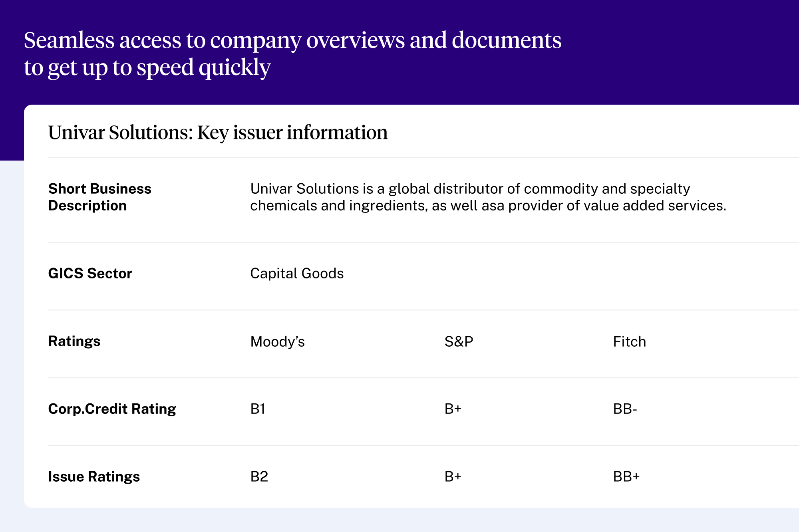Click the 'to get up to speed quickly' line
799x532 pixels.
tap(147, 67)
